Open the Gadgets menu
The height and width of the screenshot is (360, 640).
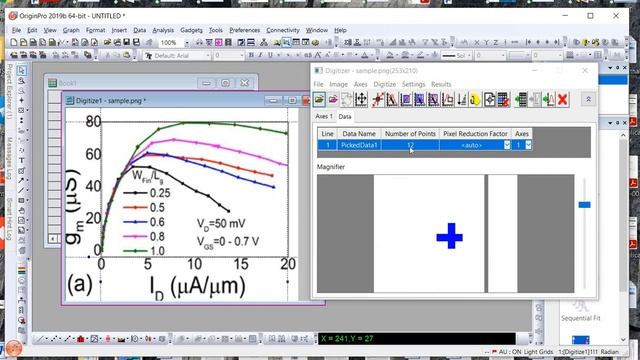[191, 30]
